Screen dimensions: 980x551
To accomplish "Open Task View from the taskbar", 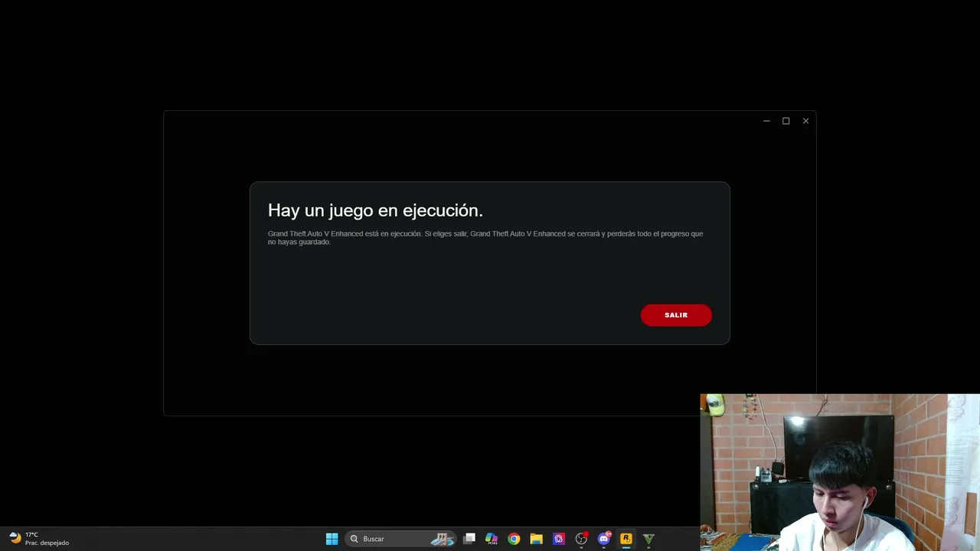I will 469,539.
